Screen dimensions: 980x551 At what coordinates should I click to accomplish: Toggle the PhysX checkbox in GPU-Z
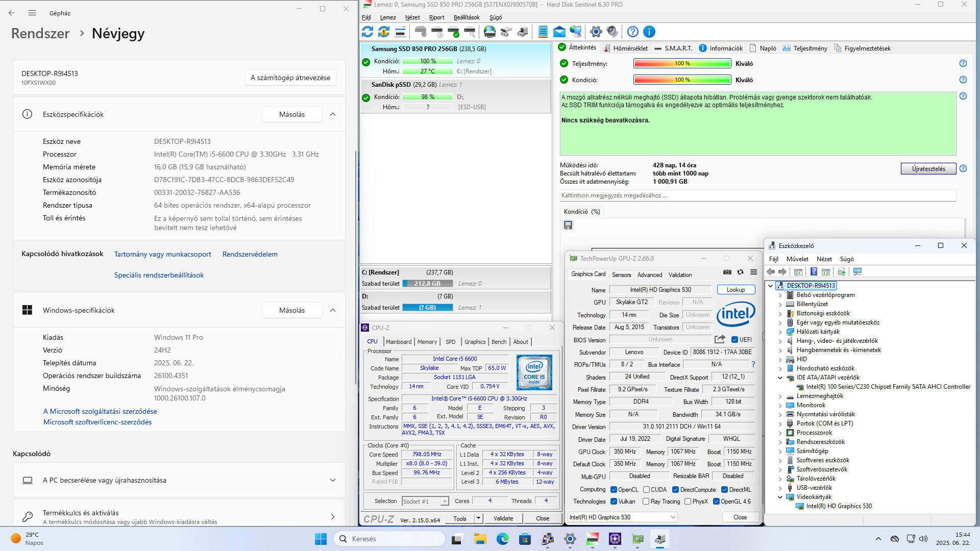(x=688, y=501)
